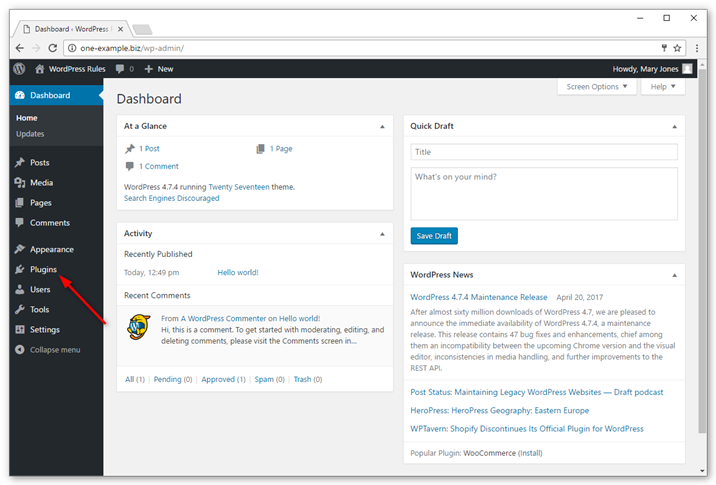Click the Tools wrench icon in sidebar
The image size is (716, 485).
coord(20,309)
